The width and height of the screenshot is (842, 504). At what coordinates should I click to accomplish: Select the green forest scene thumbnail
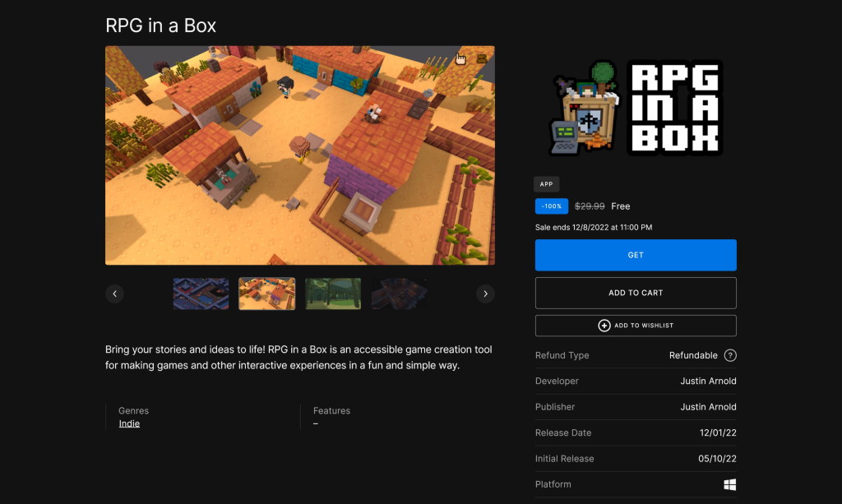[x=333, y=294]
